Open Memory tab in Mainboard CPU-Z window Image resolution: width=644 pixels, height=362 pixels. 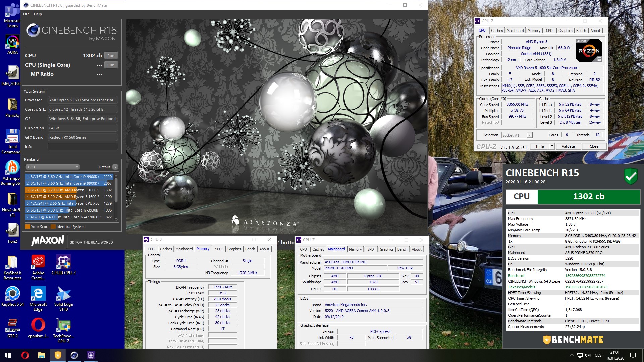point(355,249)
